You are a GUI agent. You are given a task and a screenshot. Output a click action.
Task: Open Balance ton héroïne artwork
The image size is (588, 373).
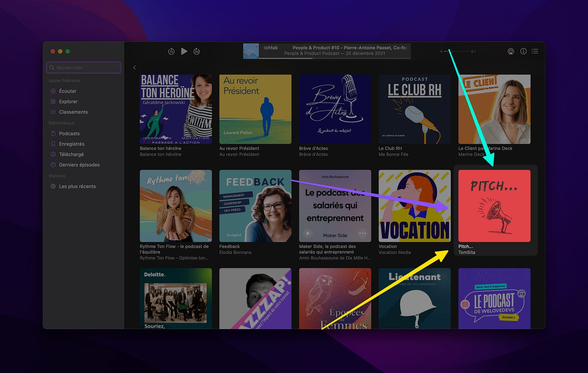point(176,109)
